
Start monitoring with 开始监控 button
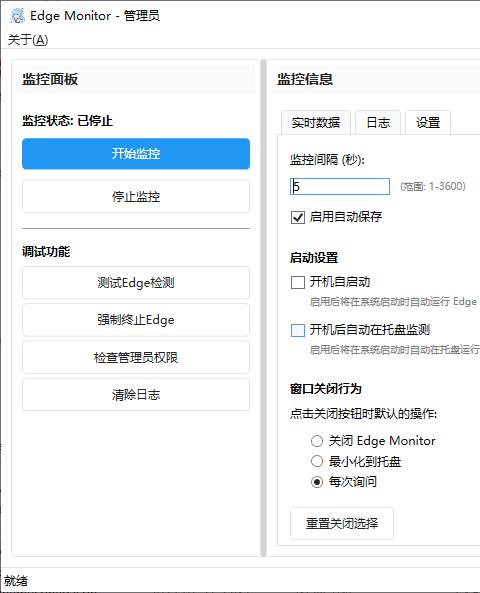point(136,154)
